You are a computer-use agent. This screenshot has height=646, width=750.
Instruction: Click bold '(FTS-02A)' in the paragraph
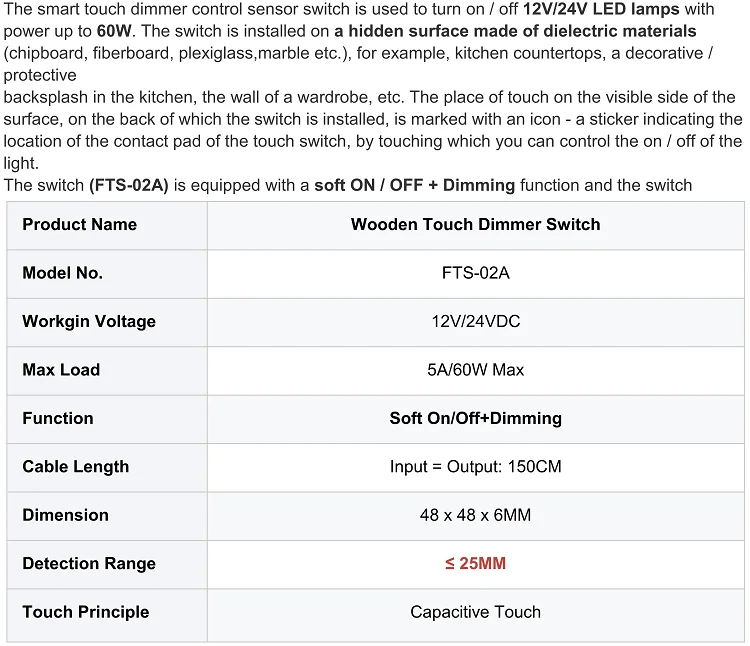coord(129,186)
